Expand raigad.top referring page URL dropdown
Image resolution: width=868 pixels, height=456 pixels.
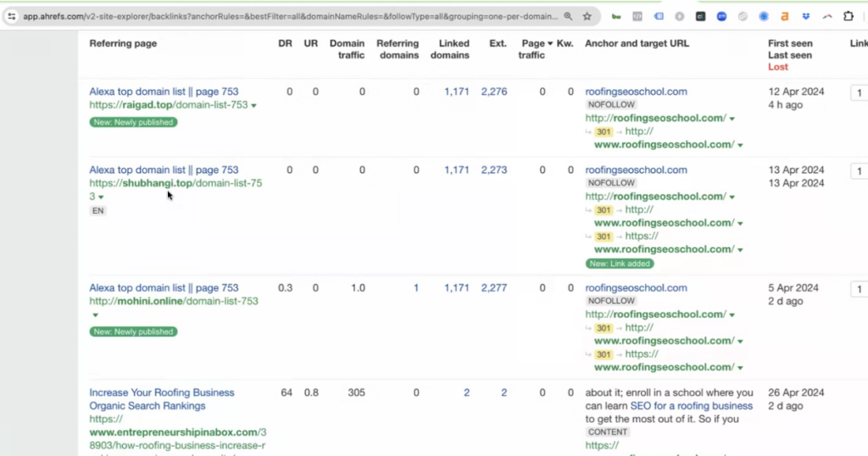click(253, 106)
